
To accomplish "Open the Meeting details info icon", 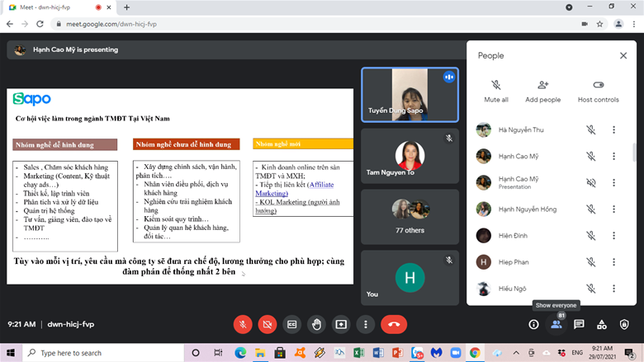I will coord(533,324).
